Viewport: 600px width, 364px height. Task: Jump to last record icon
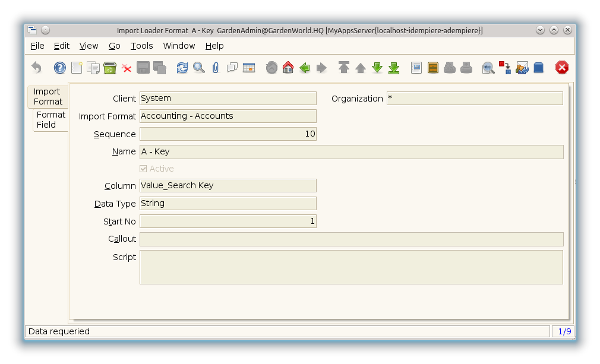(x=394, y=68)
